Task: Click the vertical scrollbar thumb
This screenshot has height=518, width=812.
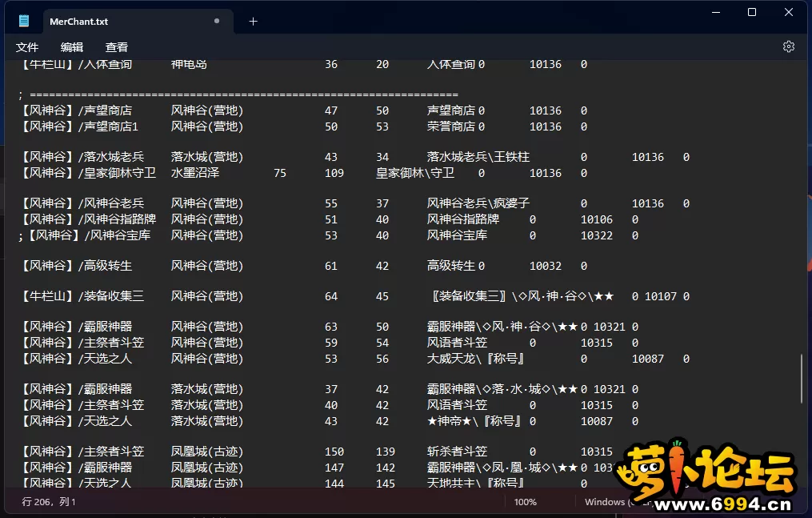Action: click(x=802, y=379)
